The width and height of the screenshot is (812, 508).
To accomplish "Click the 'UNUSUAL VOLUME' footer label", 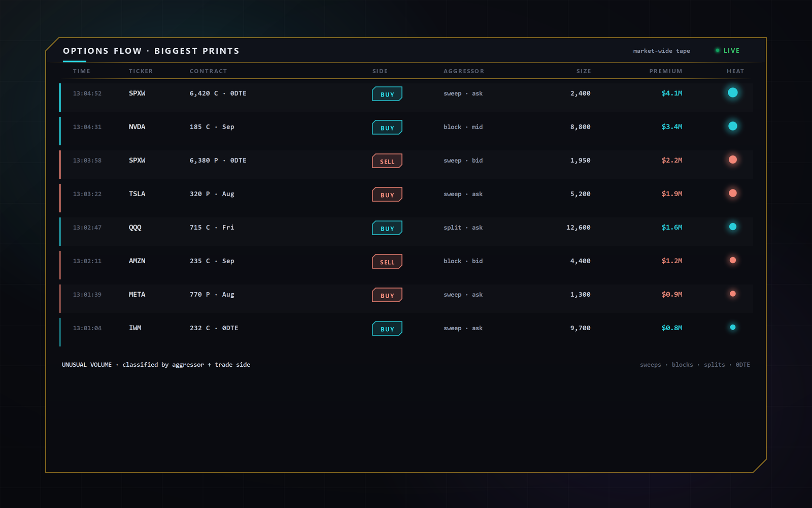I will [87, 365].
